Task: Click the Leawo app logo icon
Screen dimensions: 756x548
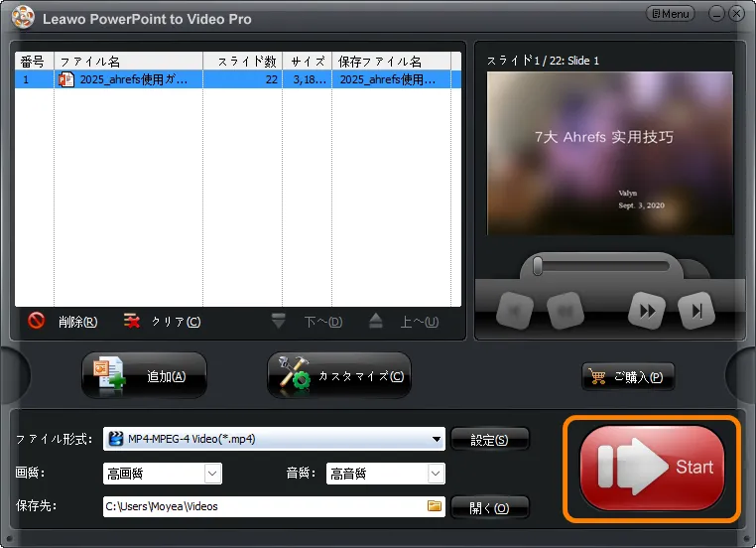Action: (x=23, y=17)
